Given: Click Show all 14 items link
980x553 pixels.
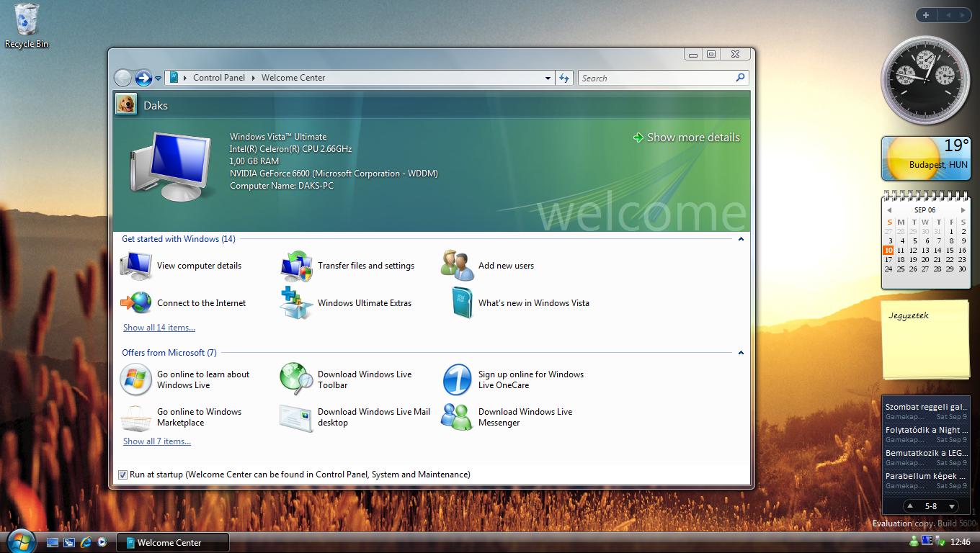Looking at the screenshot, I should click(159, 328).
